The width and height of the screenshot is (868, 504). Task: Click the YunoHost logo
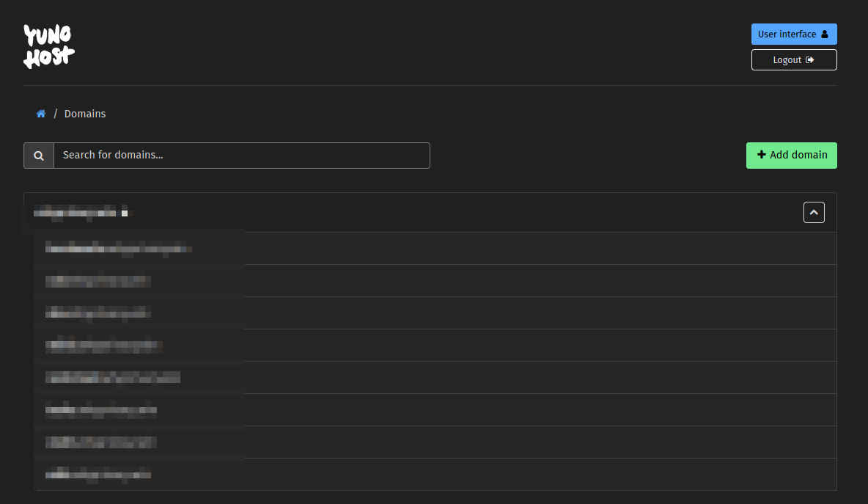[48, 46]
